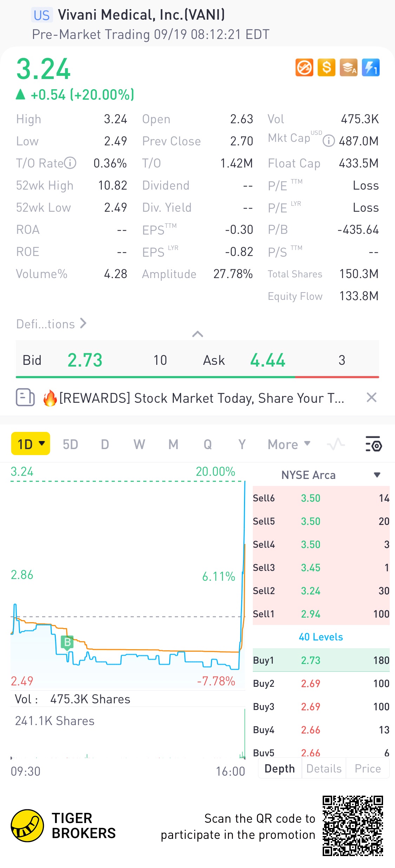Open the Definitions link
Viewport: 395px width, 868px height.
coord(51,324)
